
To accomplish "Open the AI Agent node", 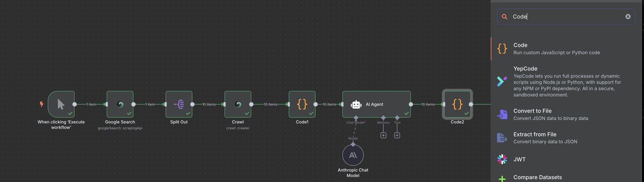I will (376, 104).
